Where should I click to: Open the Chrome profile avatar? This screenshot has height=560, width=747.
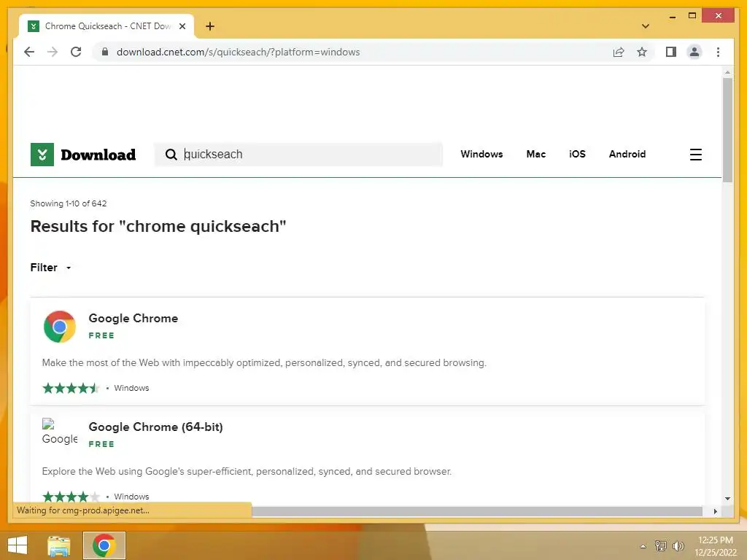(694, 52)
